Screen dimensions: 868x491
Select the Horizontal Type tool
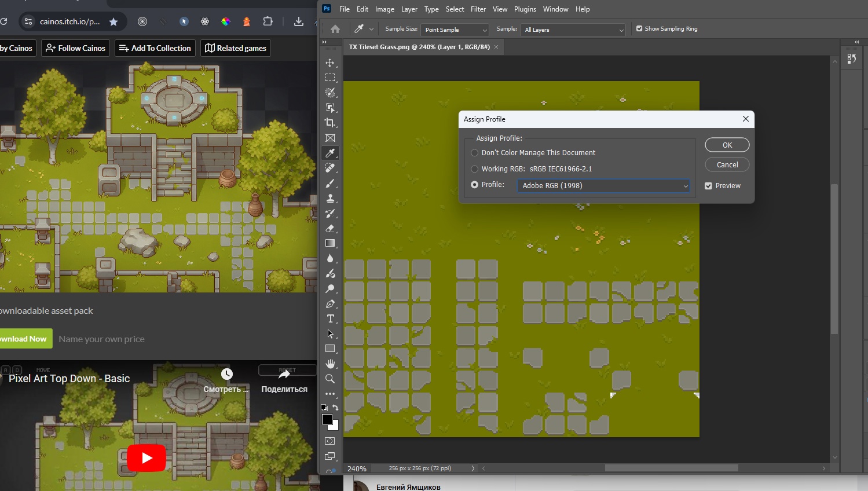coord(330,318)
